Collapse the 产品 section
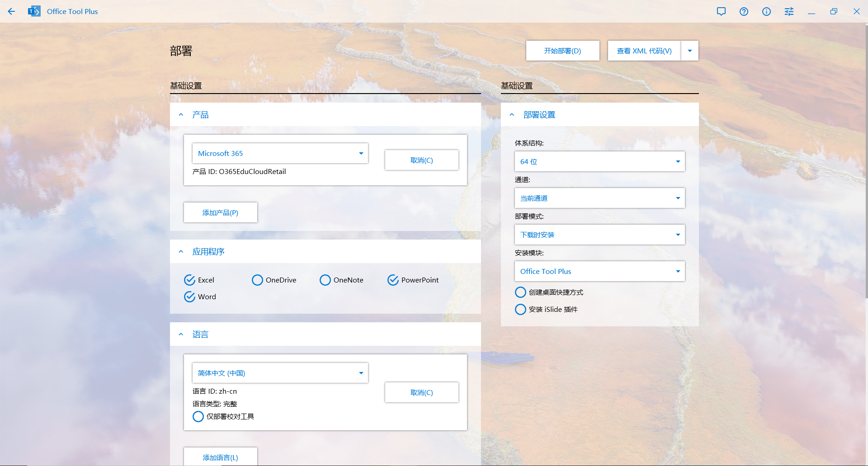 coord(181,115)
